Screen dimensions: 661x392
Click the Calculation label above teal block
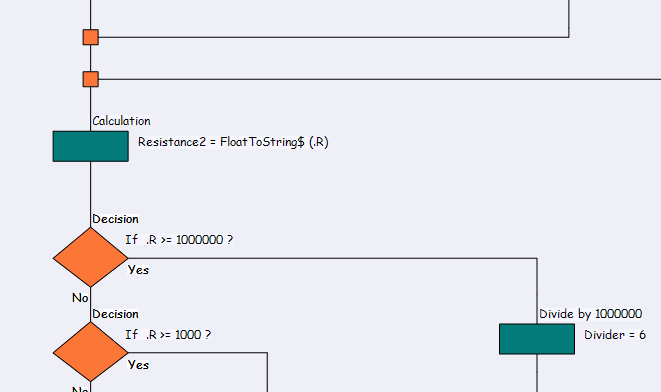click(x=121, y=121)
